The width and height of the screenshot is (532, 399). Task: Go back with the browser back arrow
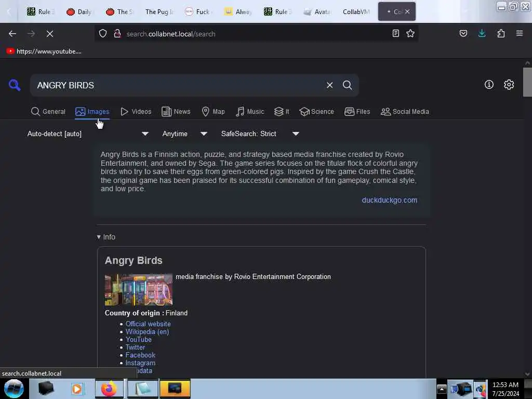12,34
